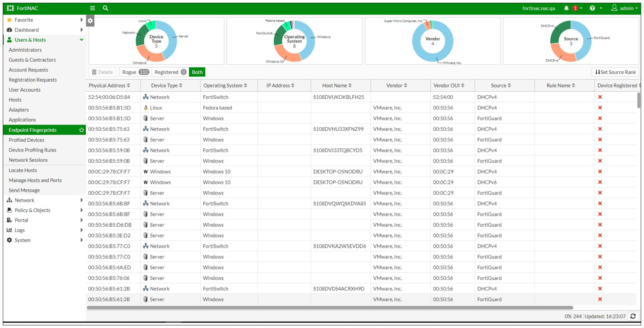This screenshot has width=644, height=328.
Task: Expand the Network sidebar chevron
Action: pos(81,200)
